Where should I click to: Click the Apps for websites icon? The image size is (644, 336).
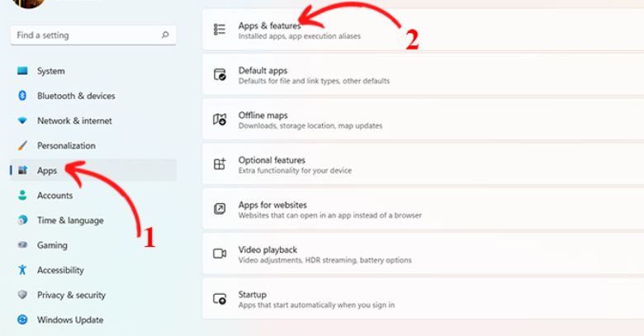point(220,209)
